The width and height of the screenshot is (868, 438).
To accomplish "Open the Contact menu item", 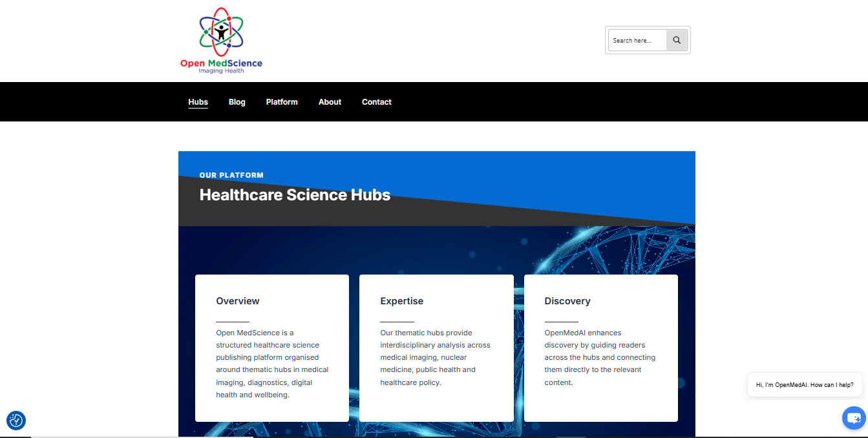I will point(377,102).
